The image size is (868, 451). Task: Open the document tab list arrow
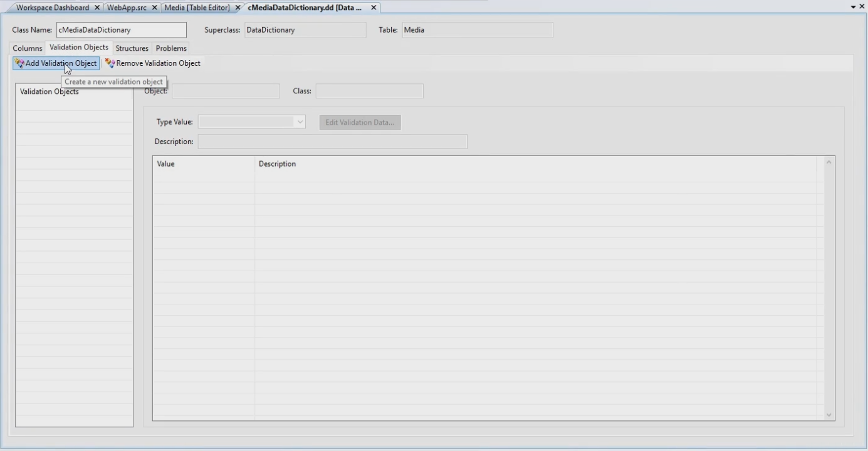(853, 7)
